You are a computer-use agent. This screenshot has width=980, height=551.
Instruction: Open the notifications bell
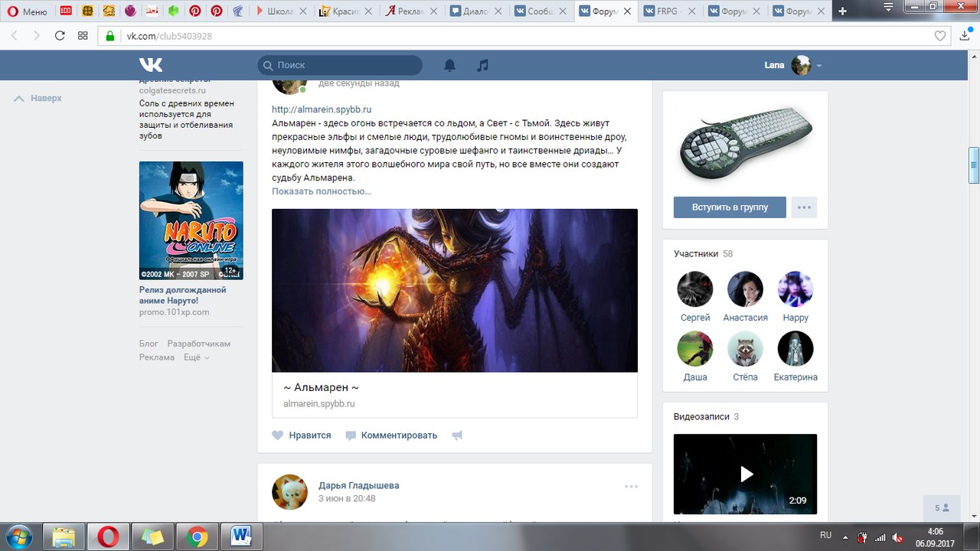[449, 66]
